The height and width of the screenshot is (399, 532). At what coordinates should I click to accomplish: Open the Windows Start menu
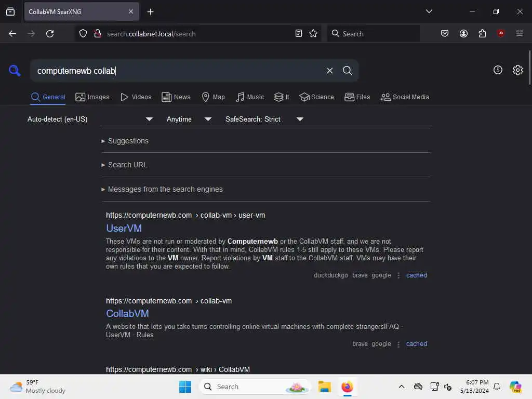[185, 387]
